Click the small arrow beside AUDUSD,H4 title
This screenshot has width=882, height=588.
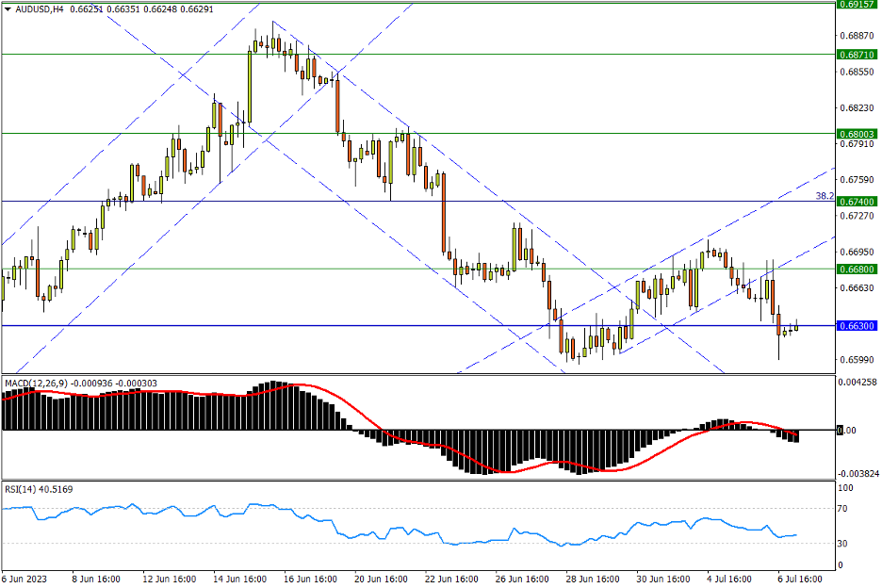point(8,8)
